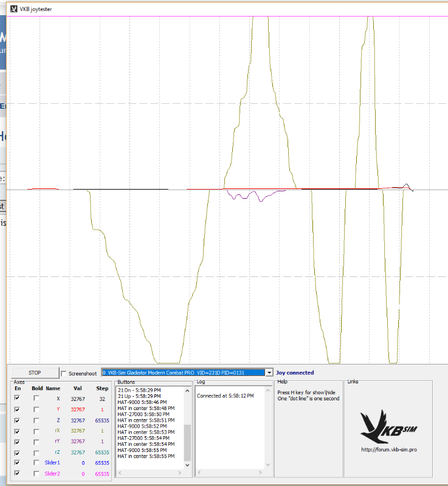This screenshot has height=486, width=448.
Task: Click the 'Joy connected' status text
Action: click(x=295, y=372)
